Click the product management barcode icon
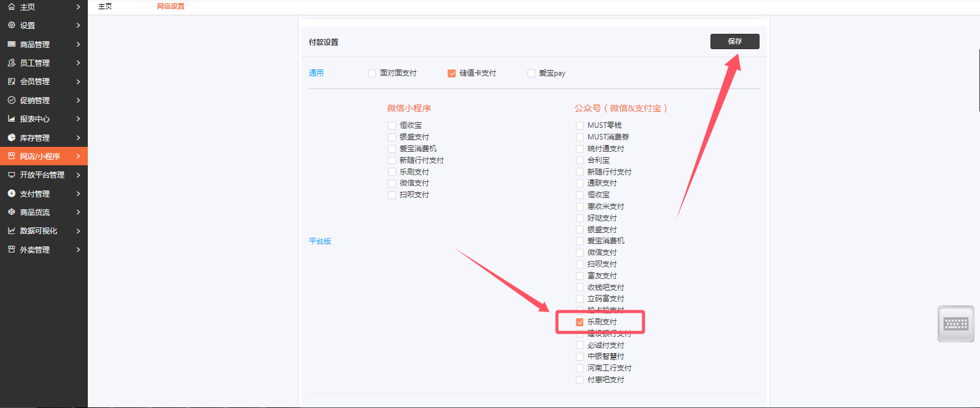The width and height of the screenshot is (980, 408). (11, 44)
